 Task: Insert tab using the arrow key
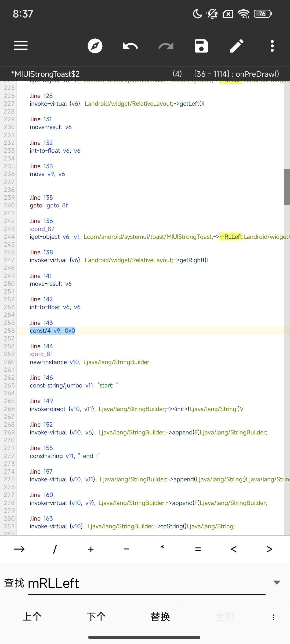(x=19, y=549)
